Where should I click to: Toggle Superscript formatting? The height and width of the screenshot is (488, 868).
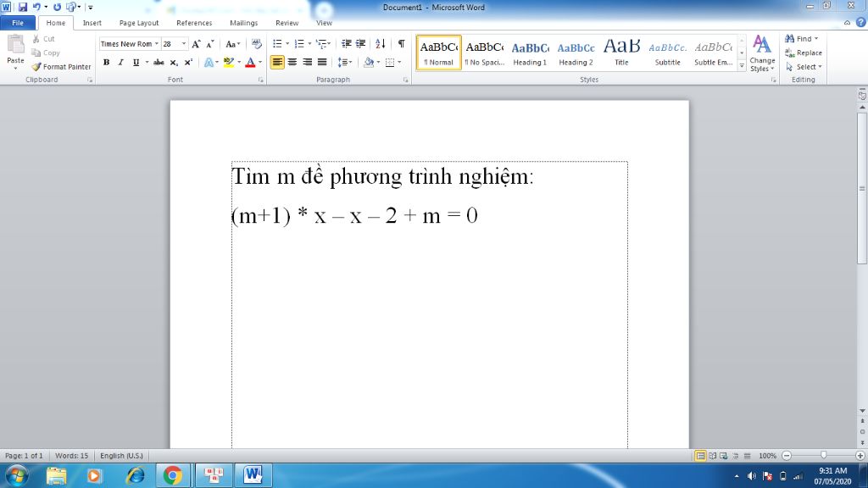(188, 63)
